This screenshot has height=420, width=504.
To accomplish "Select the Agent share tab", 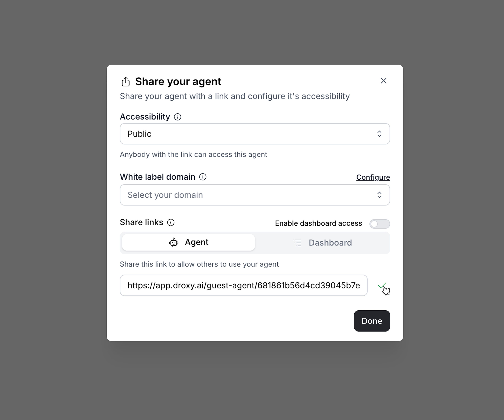I will (188, 242).
